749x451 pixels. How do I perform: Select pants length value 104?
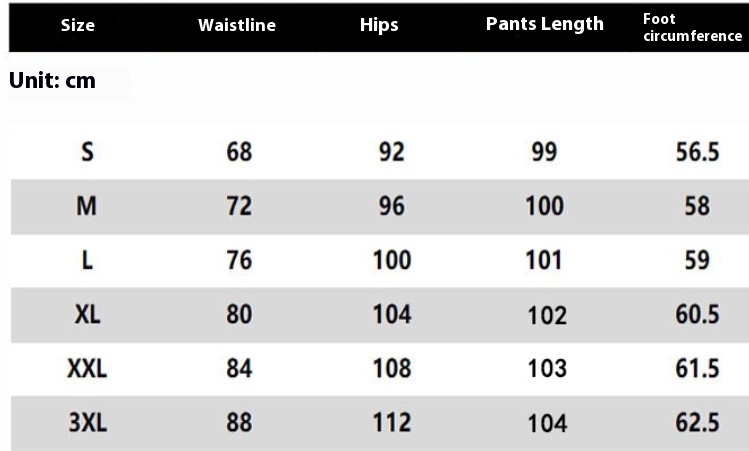[x=547, y=423]
